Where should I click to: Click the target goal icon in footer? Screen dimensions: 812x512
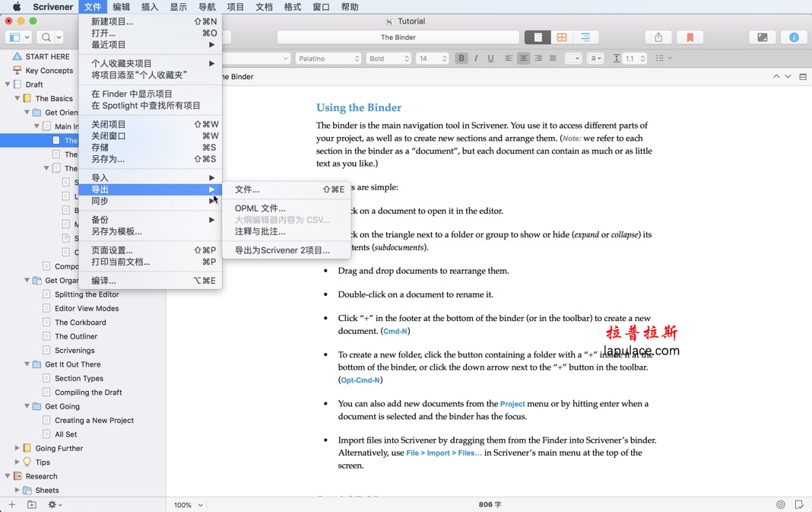780,504
